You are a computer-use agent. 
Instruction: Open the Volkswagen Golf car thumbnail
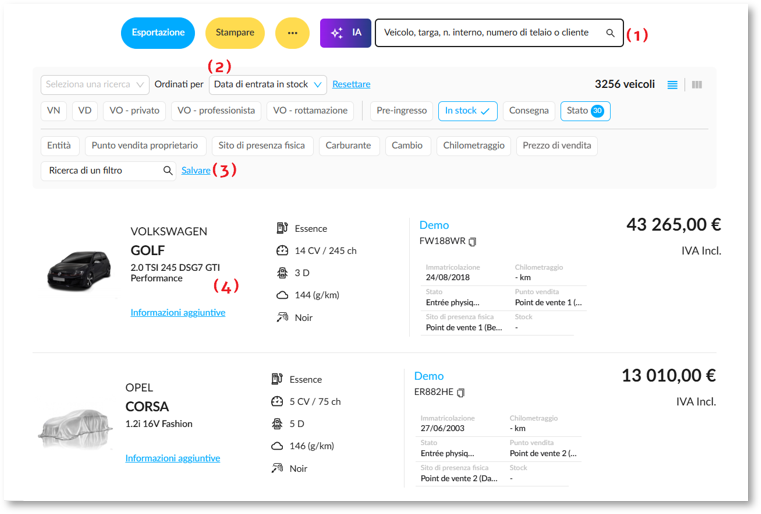click(79, 270)
